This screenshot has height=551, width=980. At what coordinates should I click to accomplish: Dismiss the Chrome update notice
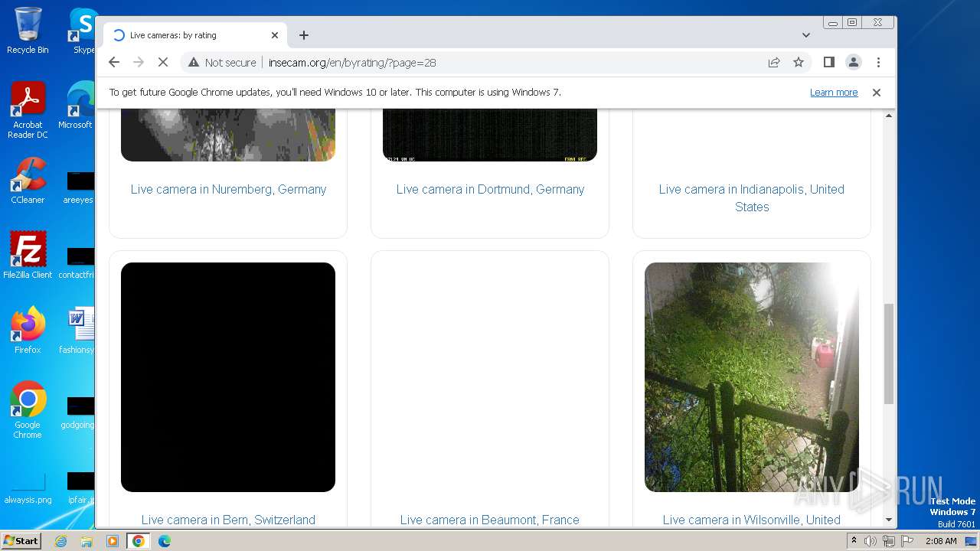[877, 93]
